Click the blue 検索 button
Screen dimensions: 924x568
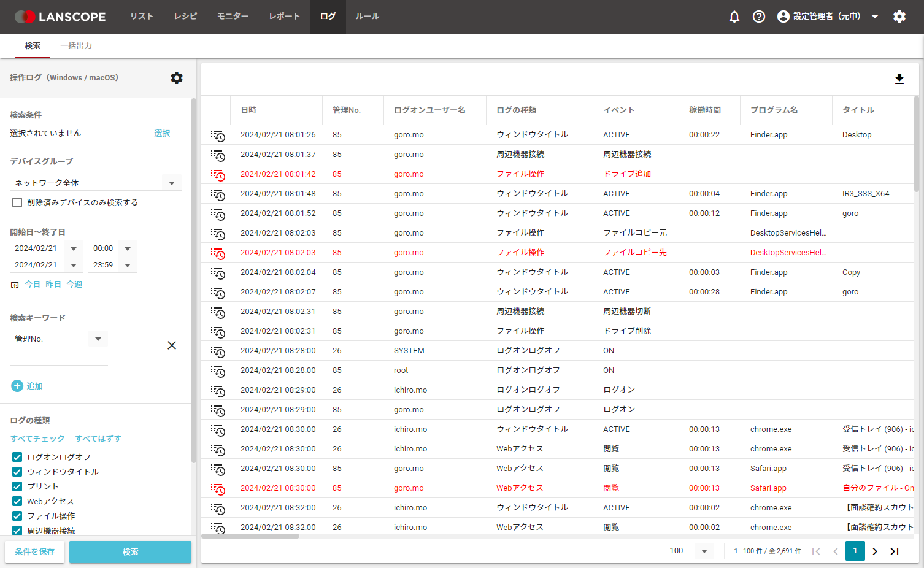(x=130, y=551)
